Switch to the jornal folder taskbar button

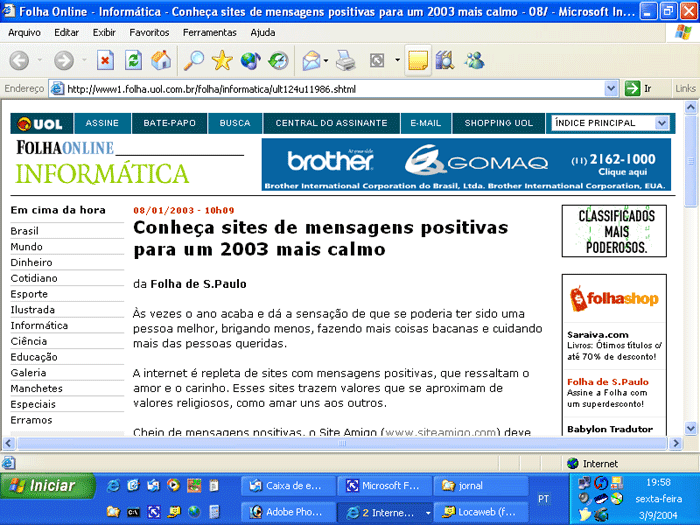(x=481, y=486)
